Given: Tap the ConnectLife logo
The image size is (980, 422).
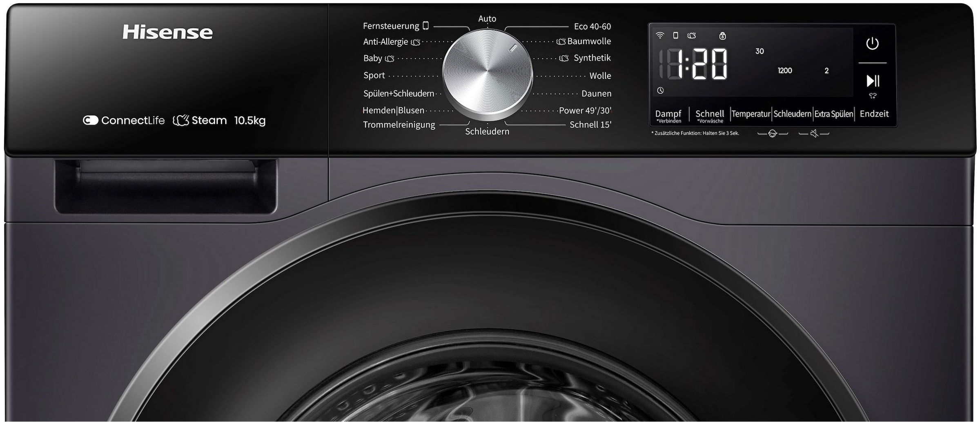Looking at the screenshot, I should tap(124, 120).
